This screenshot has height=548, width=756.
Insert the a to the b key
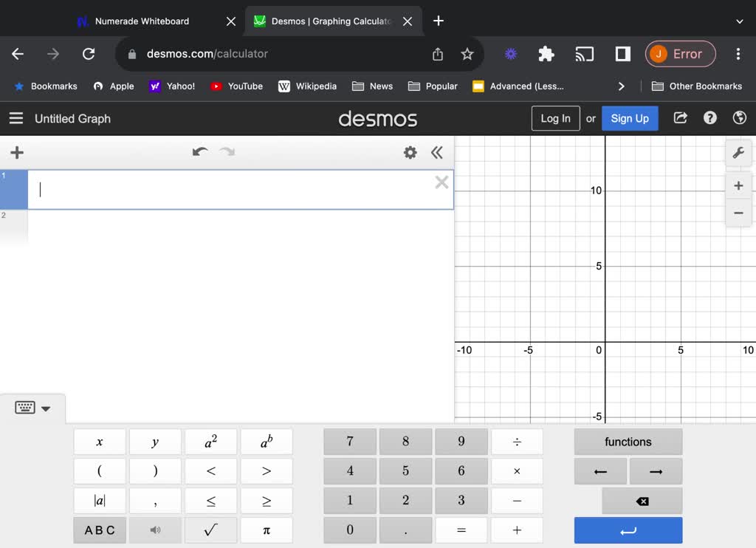pyautogui.click(x=266, y=442)
